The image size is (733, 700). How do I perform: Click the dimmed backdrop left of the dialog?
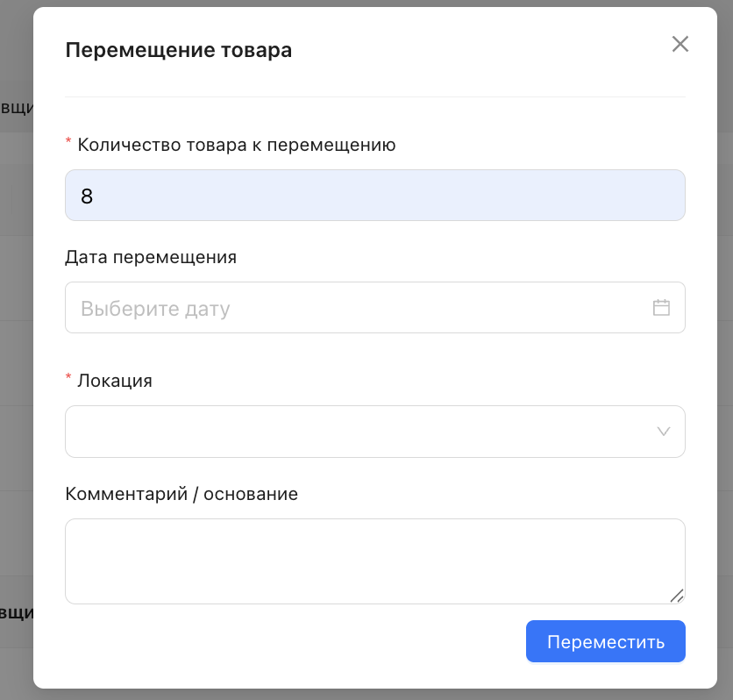tap(16, 351)
